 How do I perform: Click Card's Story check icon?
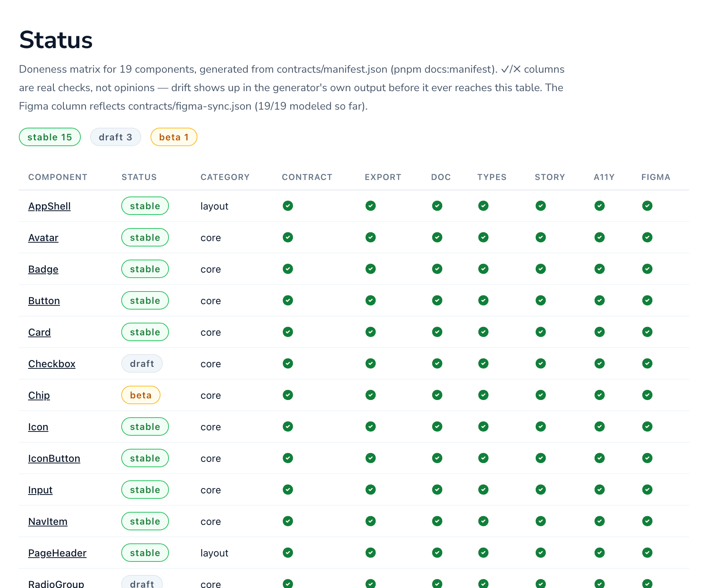point(541,332)
